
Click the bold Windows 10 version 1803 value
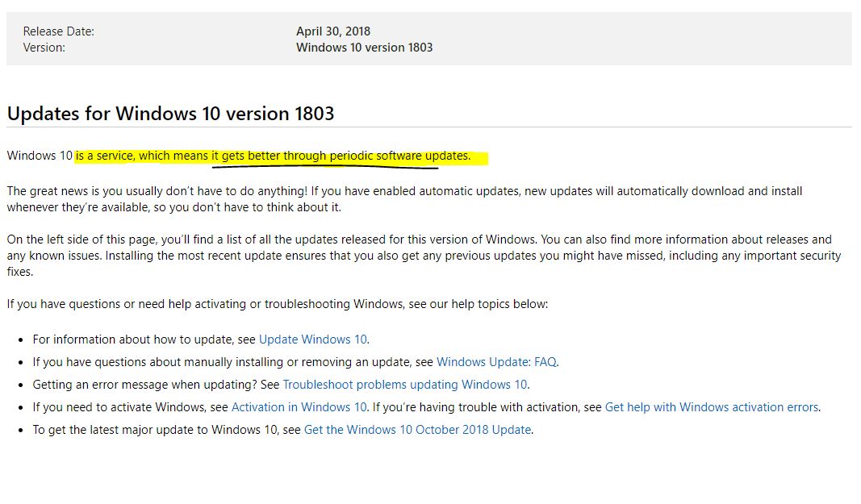pos(364,48)
